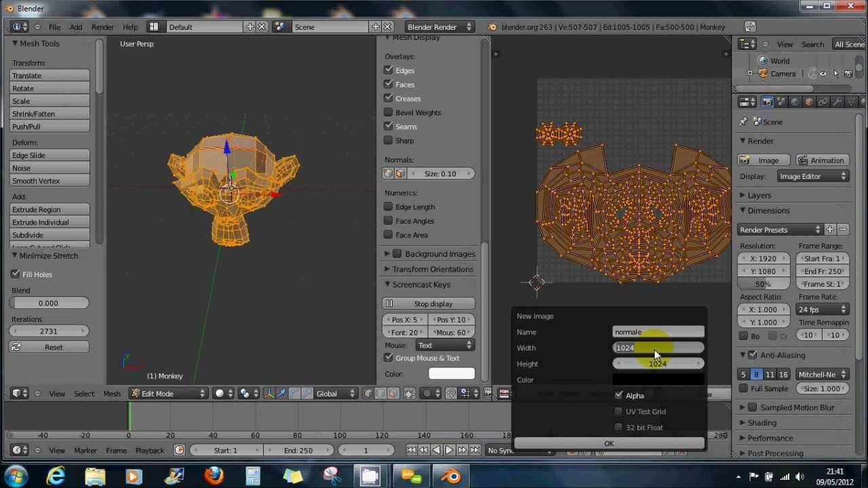
Task: Toggle limit selection to visible icon
Action: point(410,393)
